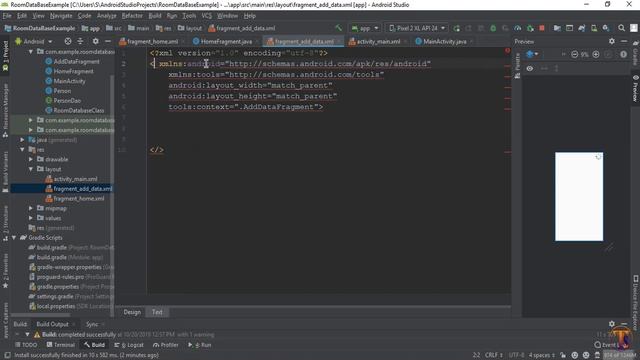Open the design surface dropdown in Preview
The image size is (640, 360).
pyautogui.click(x=532, y=54)
